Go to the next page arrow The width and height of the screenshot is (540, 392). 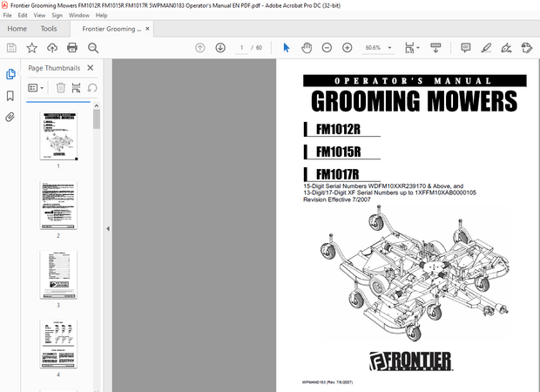pos(219,48)
